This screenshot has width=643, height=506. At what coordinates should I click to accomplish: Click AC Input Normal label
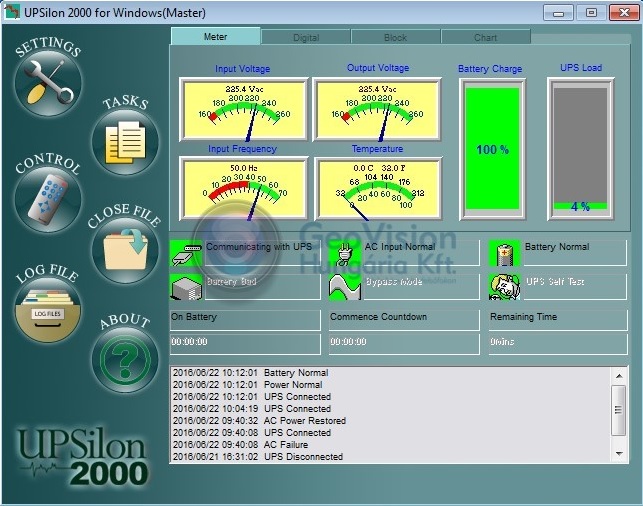400,247
